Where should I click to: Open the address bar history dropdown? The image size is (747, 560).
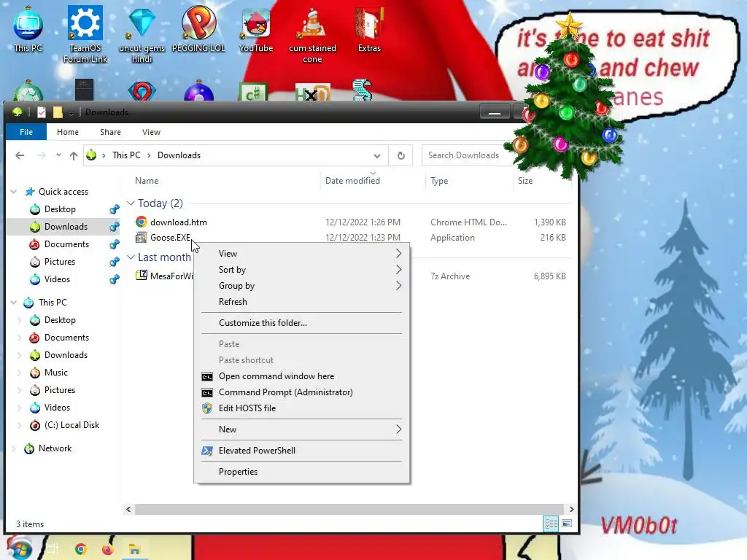click(377, 156)
